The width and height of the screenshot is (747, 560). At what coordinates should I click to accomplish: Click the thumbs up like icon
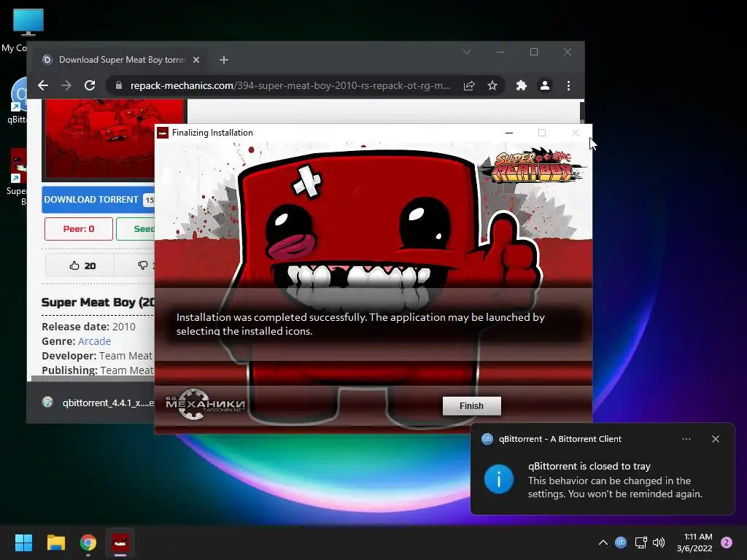[x=74, y=265]
